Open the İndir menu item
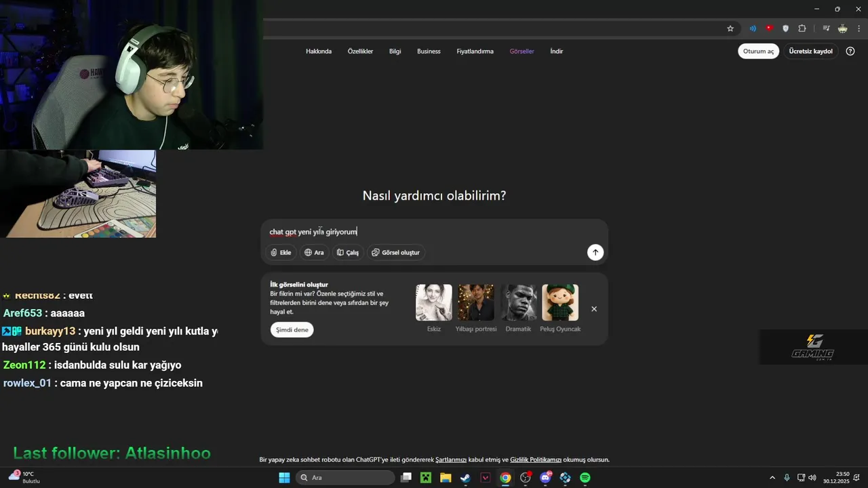This screenshot has width=868, height=488. (x=557, y=52)
